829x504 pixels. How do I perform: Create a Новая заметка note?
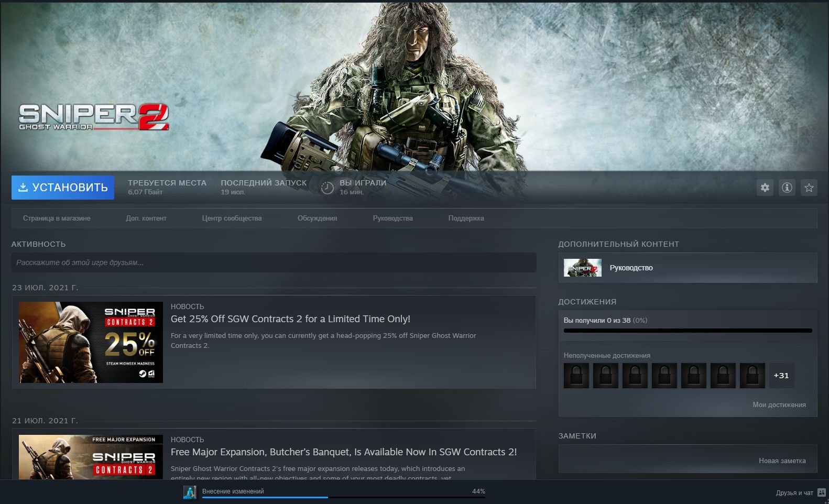(782, 461)
